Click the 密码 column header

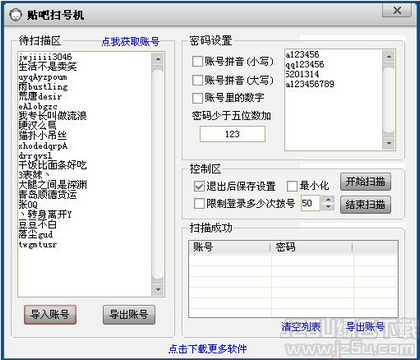[x=312, y=248]
